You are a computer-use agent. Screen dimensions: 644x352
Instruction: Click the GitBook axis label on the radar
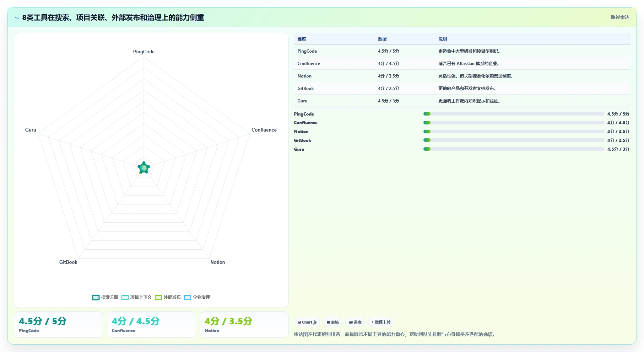point(68,262)
